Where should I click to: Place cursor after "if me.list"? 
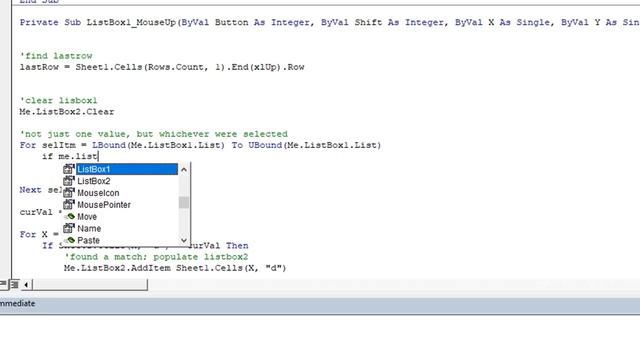[x=98, y=156]
